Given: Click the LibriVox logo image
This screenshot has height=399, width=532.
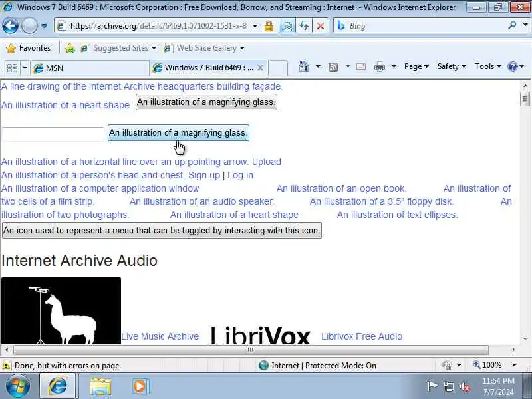Looking at the screenshot, I should 260,335.
